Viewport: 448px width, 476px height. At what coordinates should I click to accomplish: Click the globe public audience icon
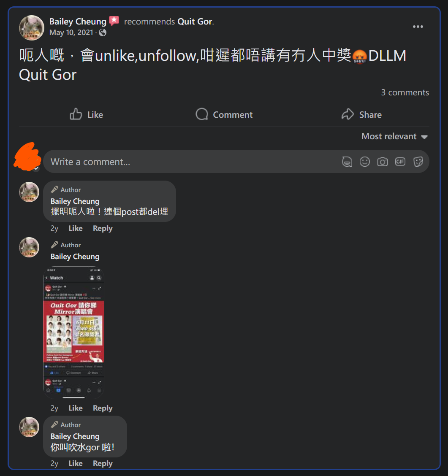(x=103, y=32)
